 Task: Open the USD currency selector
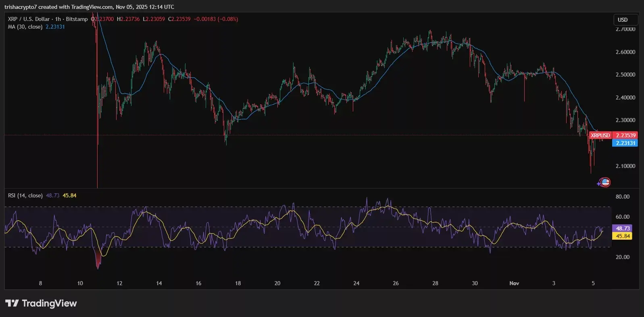tap(625, 20)
